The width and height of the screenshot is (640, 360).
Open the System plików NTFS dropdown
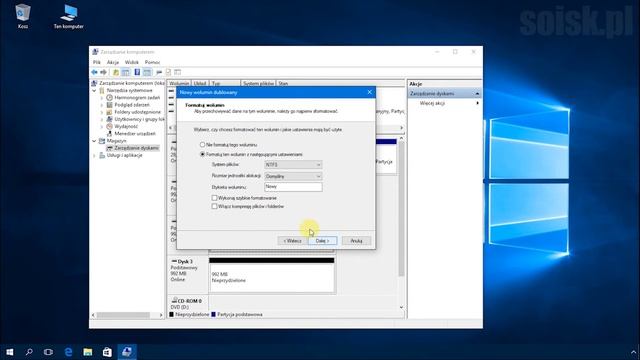pos(293,164)
